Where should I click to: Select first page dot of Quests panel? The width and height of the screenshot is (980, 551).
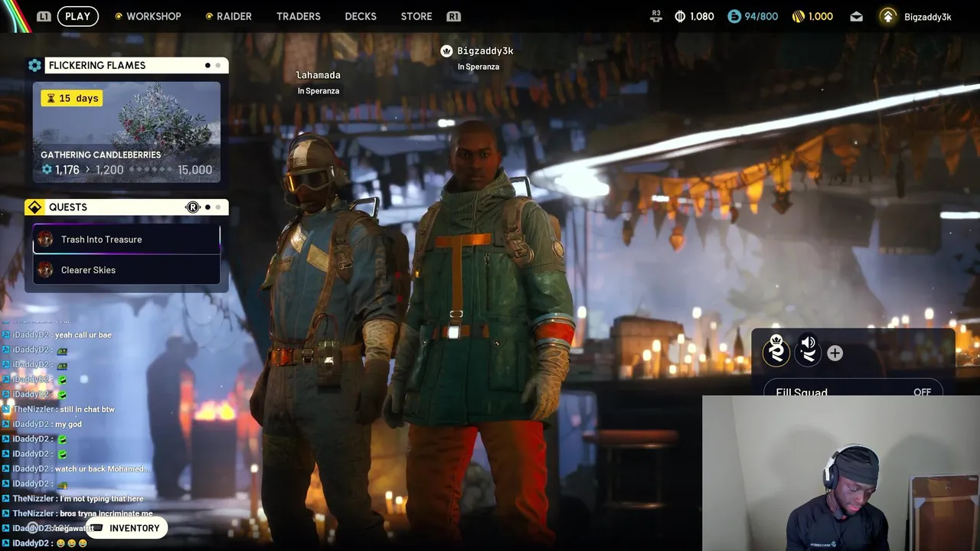point(207,207)
